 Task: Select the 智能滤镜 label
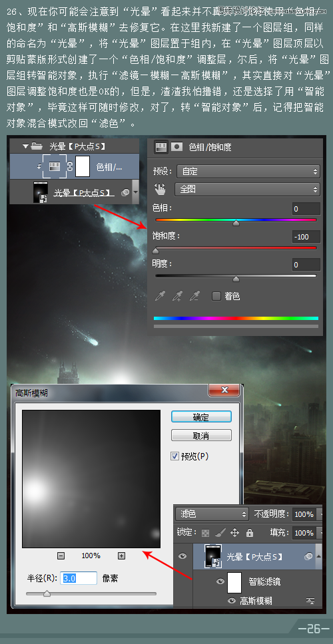[265, 581]
